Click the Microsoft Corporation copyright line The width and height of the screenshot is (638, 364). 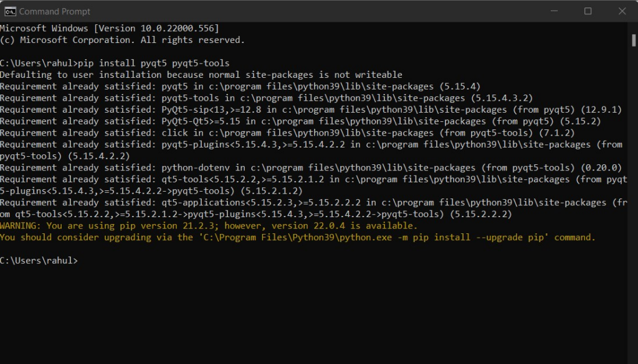122,40
